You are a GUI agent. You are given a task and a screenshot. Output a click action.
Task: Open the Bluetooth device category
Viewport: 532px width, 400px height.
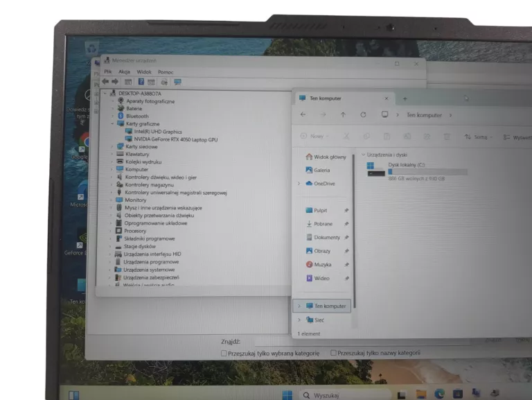pos(136,116)
